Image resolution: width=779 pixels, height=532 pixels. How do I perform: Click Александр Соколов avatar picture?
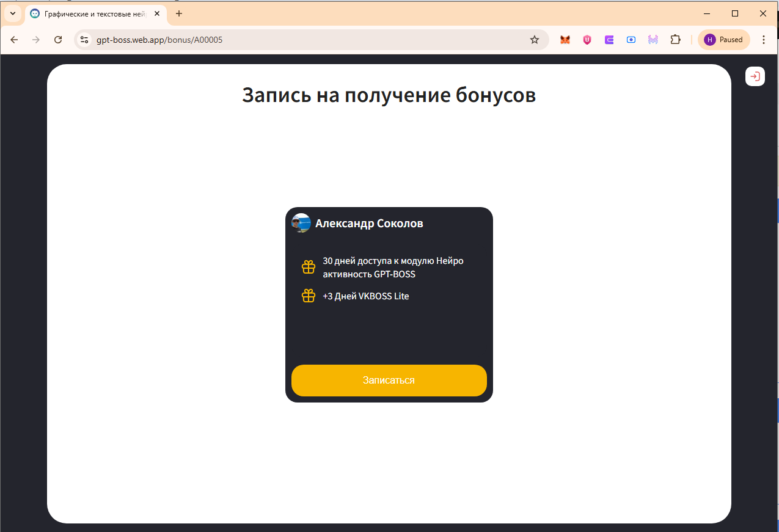301,223
